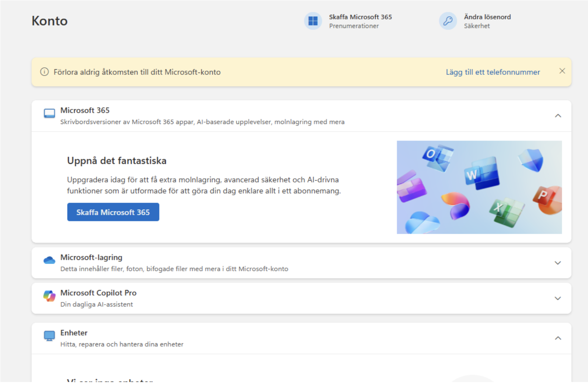Expand the Microsoft Copilot Pro chevron

558,298
